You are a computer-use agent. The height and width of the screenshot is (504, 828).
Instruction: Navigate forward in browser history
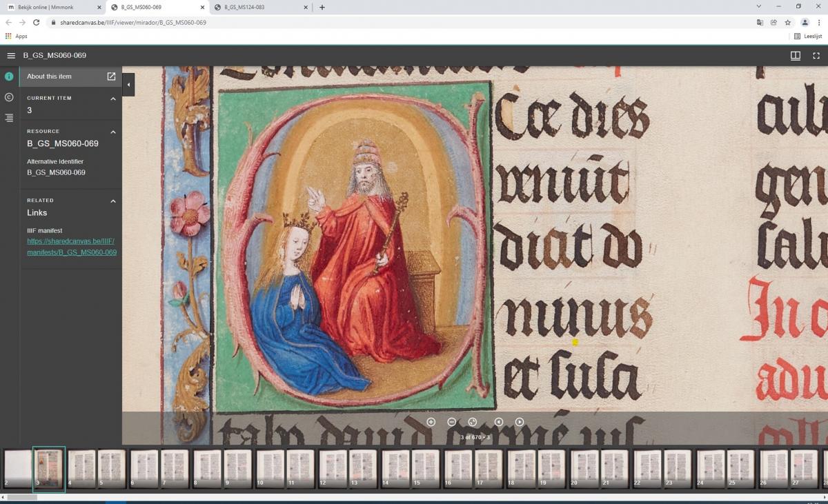tap(22, 22)
